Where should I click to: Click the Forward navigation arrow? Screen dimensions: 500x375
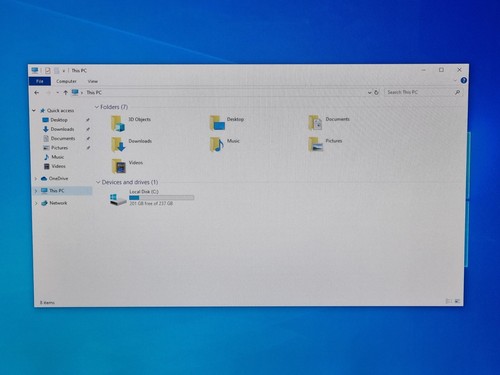coord(48,93)
